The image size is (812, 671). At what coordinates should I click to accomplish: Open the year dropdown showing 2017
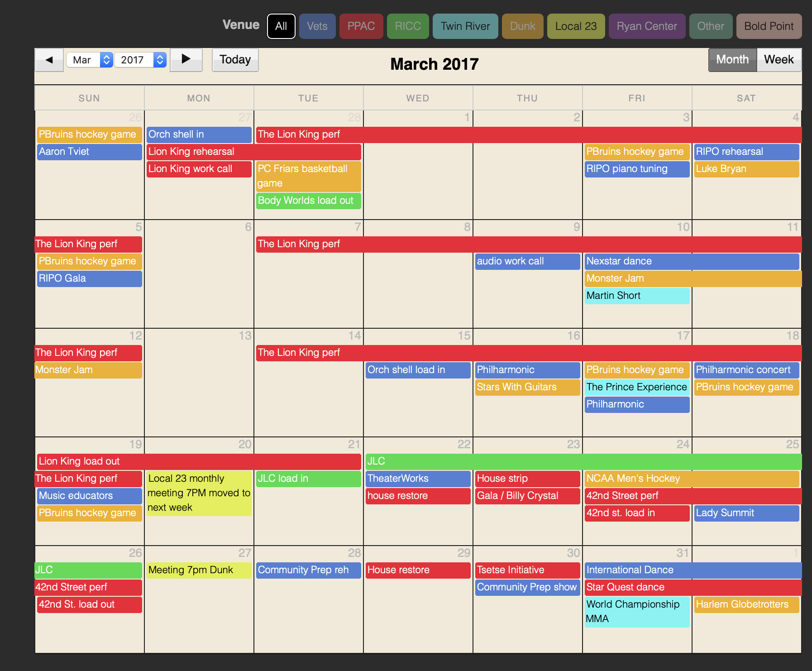click(x=140, y=60)
